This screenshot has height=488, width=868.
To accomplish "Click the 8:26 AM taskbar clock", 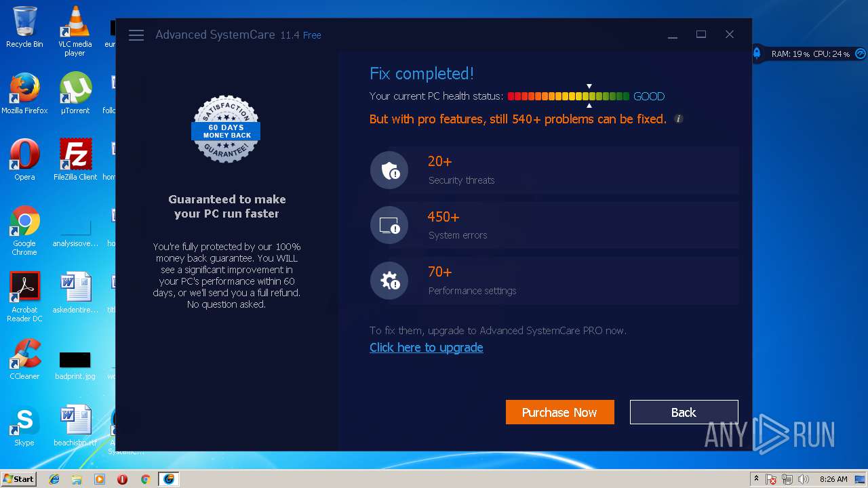I will pyautogui.click(x=833, y=479).
